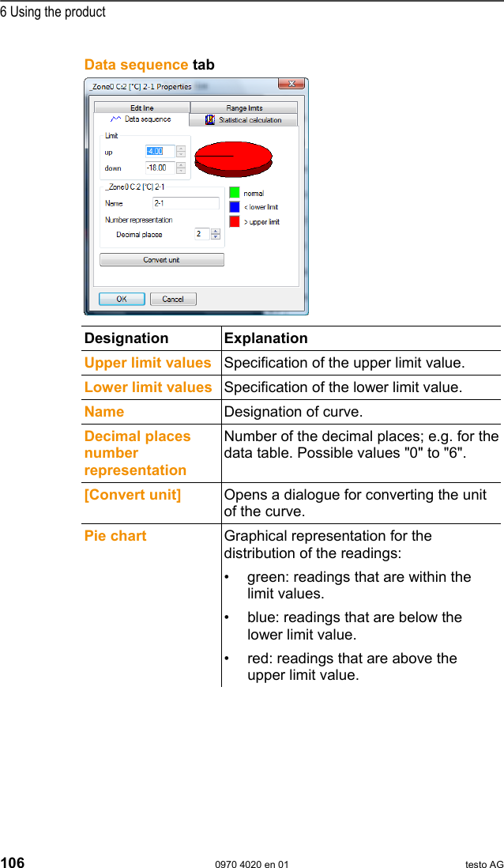Click the Statistical calculation tab icon
Screen dimensions: 504x868
click(x=209, y=120)
